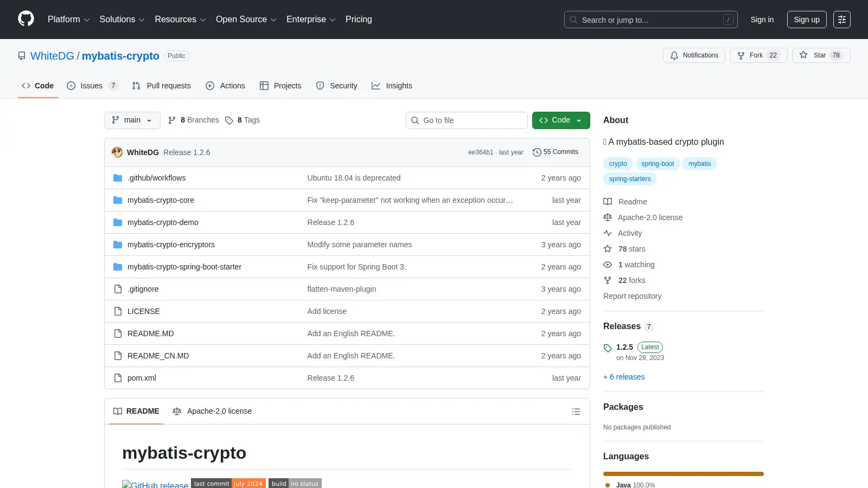Screen dimensions: 868x488
Task: Open the main branch selector dropdown
Action: point(132,120)
